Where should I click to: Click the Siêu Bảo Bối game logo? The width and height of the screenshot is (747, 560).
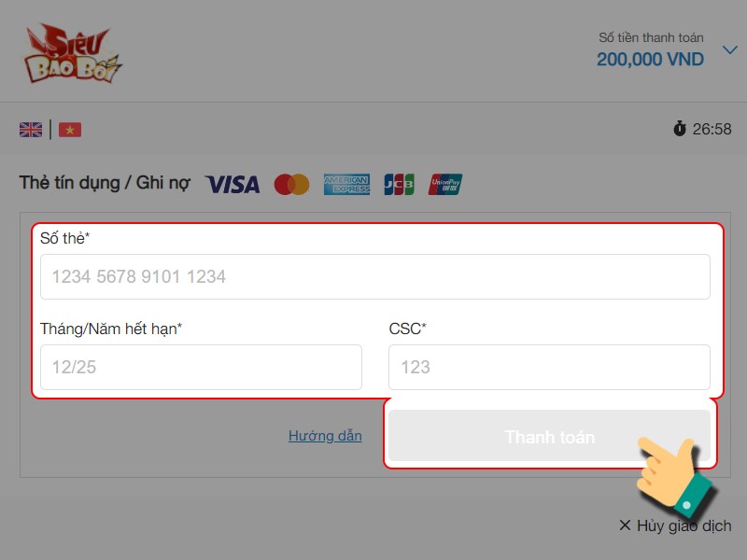(x=73, y=53)
